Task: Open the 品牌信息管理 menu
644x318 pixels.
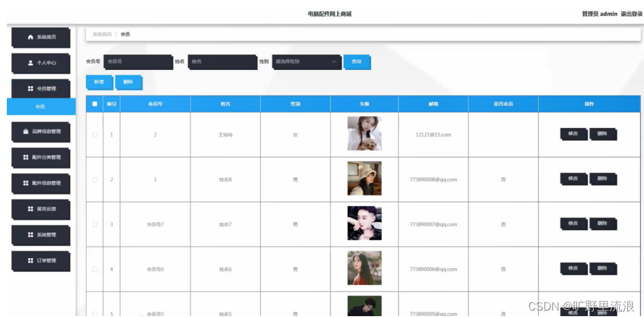Action: click(x=41, y=132)
